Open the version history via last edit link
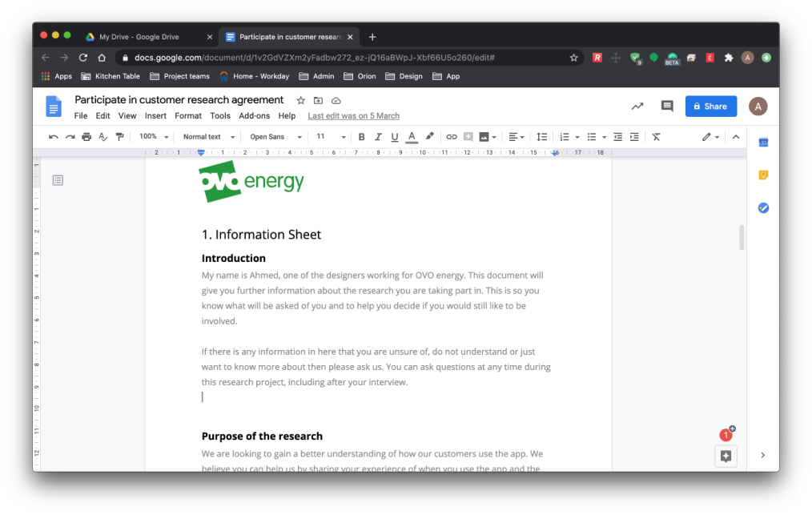 pyautogui.click(x=353, y=115)
